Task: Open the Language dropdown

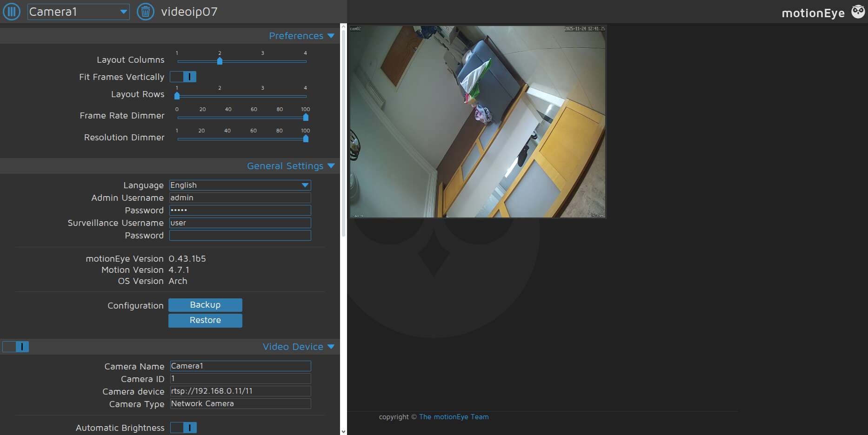Action: tap(240, 185)
